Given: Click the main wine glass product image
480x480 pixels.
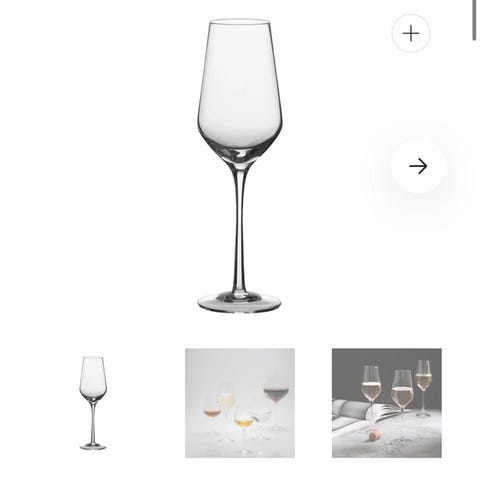Looking at the screenshot, I should pos(239,166).
